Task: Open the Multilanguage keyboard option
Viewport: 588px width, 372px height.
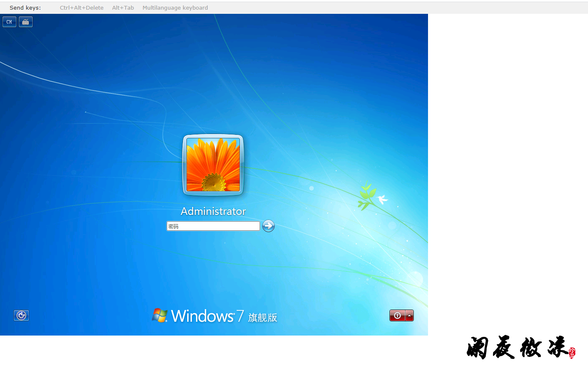Action: [x=175, y=8]
